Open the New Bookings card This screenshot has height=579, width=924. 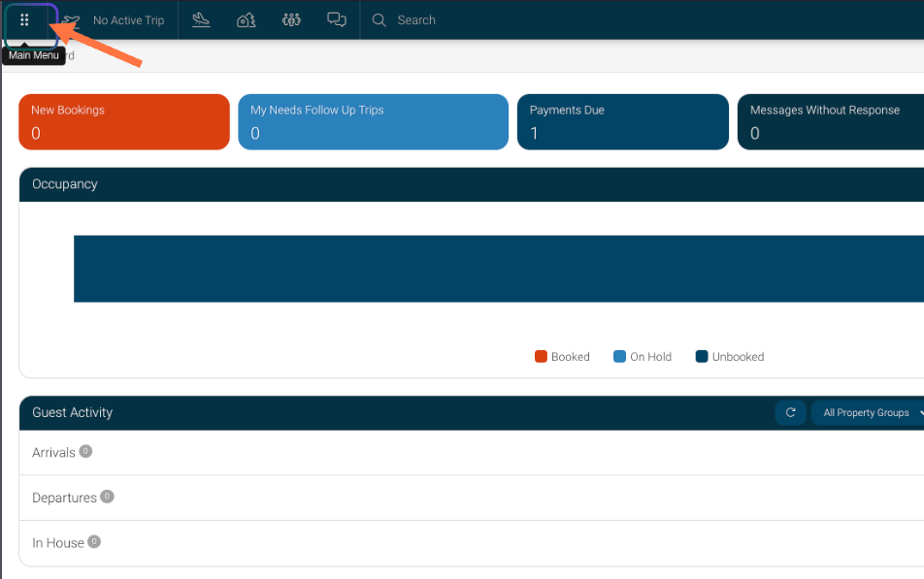click(124, 122)
